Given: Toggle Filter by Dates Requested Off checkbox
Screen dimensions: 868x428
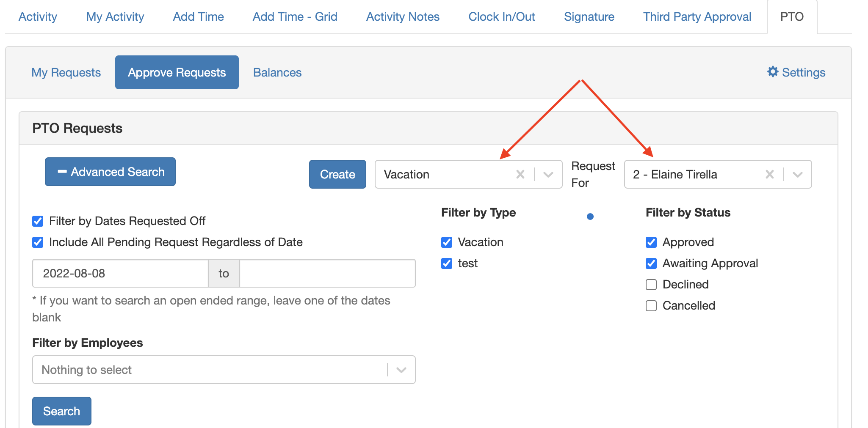Looking at the screenshot, I should coord(38,221).
